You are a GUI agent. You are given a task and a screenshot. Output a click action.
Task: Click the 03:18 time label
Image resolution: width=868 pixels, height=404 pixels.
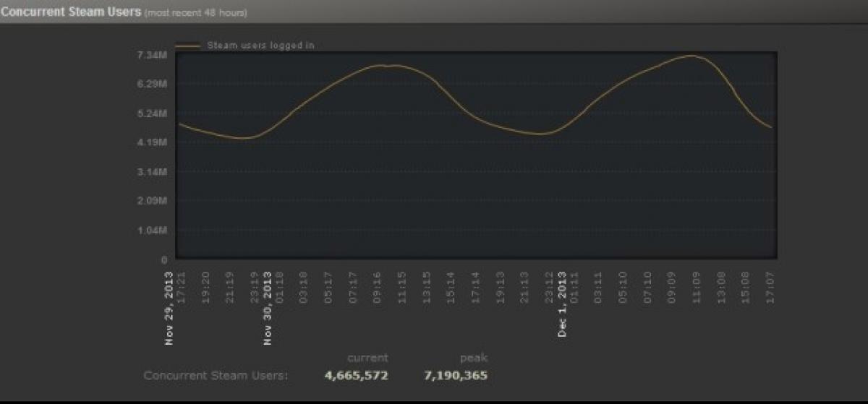[x=304, y=287]
